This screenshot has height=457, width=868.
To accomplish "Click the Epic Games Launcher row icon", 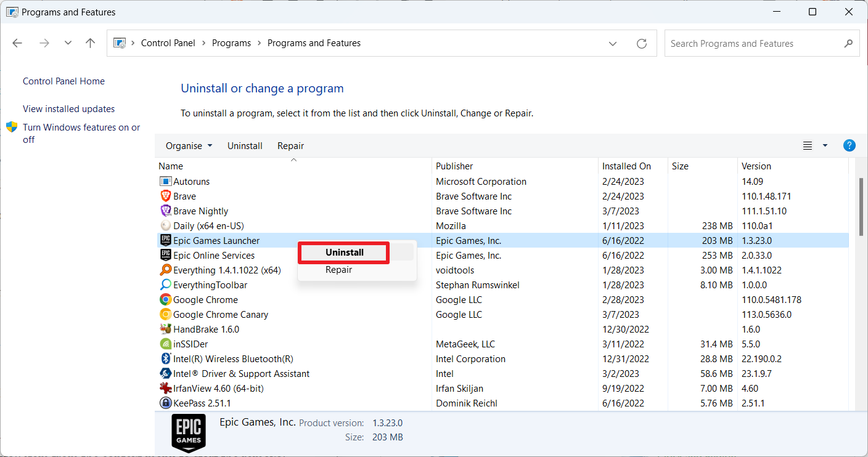I will pyautogui.click(x=165, y=241).
